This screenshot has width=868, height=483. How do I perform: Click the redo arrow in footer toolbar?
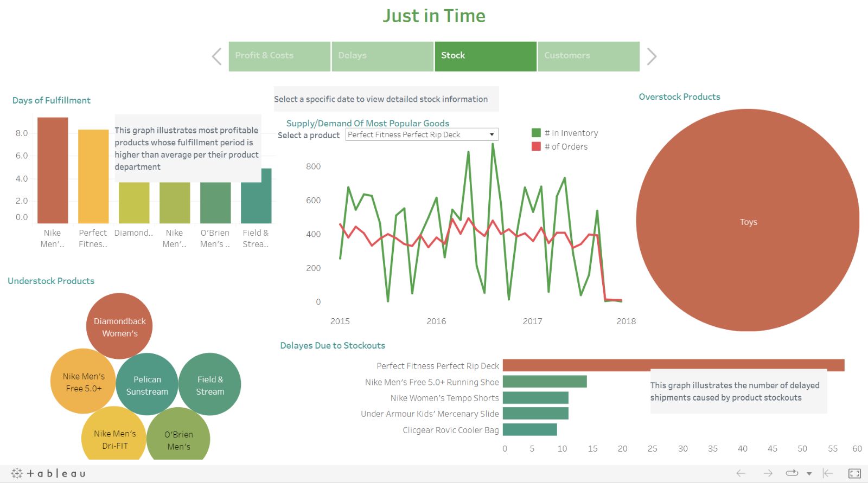tap(768, 473)
